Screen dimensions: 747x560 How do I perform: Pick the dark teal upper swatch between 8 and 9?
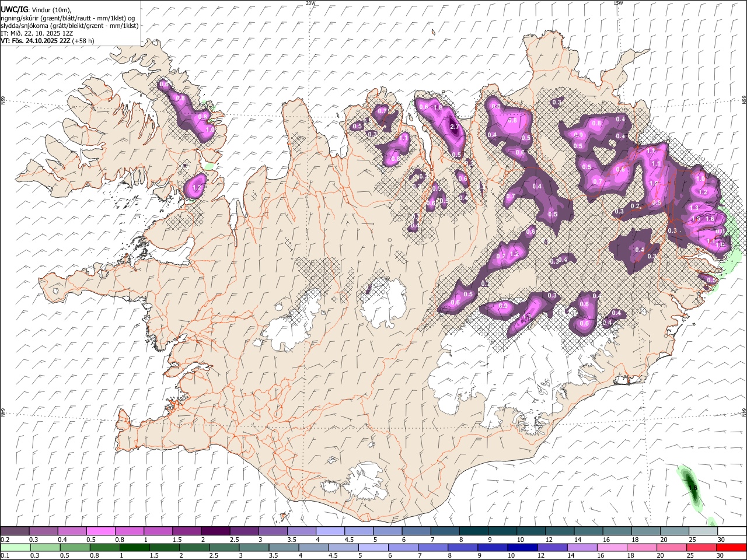click(x=473, y=531)
